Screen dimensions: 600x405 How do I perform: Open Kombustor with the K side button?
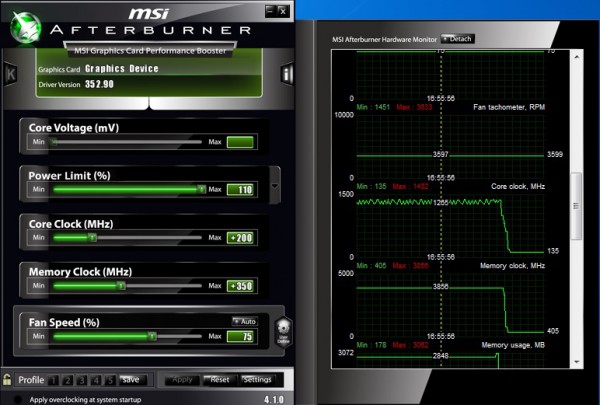click(10, 74)
